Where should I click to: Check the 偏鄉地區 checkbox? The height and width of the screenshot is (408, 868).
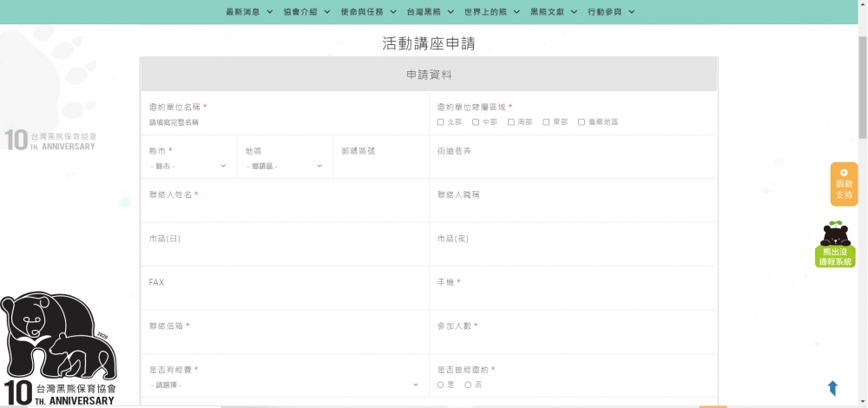click(x=582, y=122)
